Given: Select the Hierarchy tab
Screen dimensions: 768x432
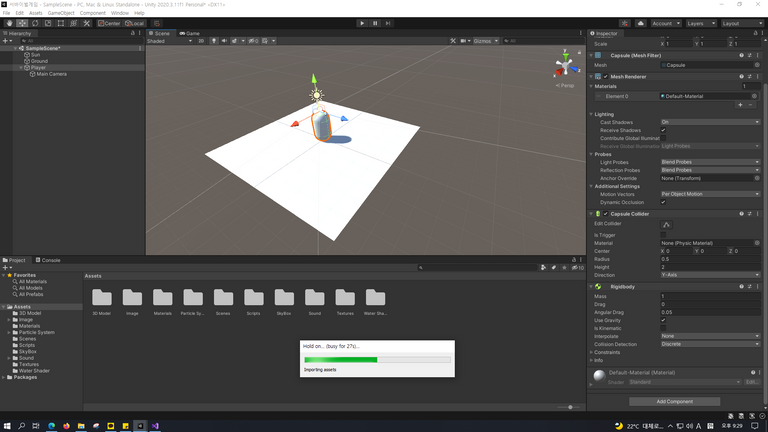Looking at the screenshot, I should coord(17,33).
